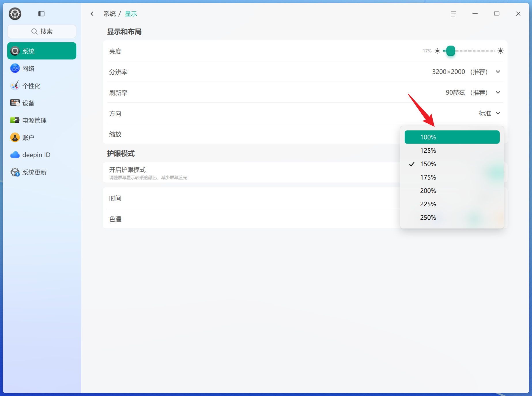Click the 开启护眼模式 label
The width and height of the screenshot is (532, 396).
coord(127,170)
